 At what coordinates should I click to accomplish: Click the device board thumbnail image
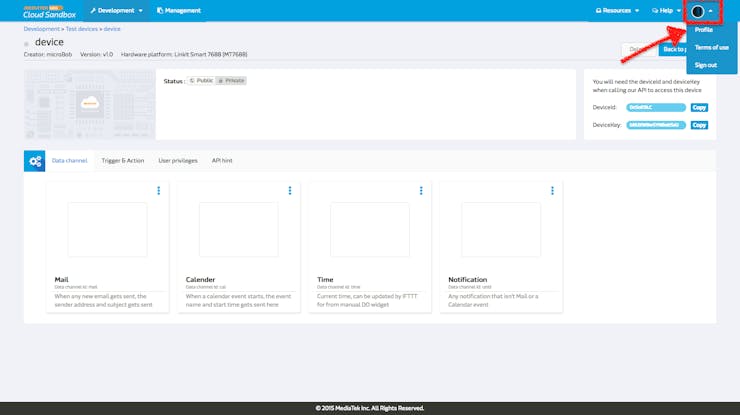coord(90,104)
